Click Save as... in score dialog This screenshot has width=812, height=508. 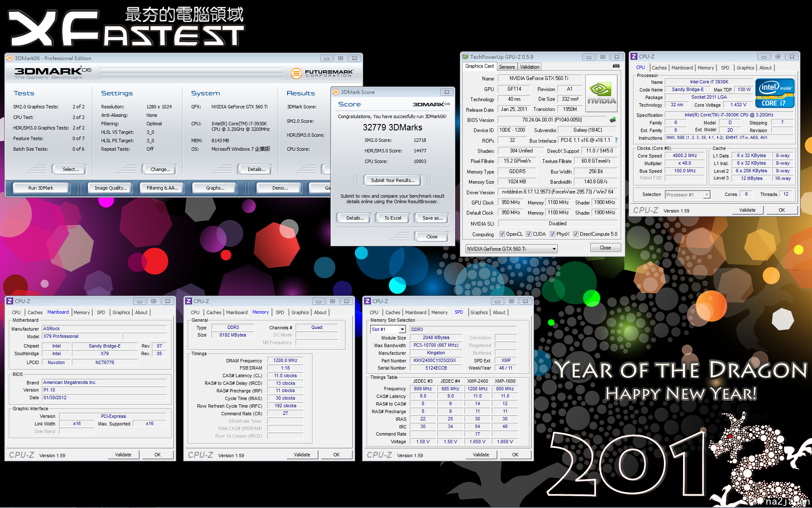coord(432,218)
